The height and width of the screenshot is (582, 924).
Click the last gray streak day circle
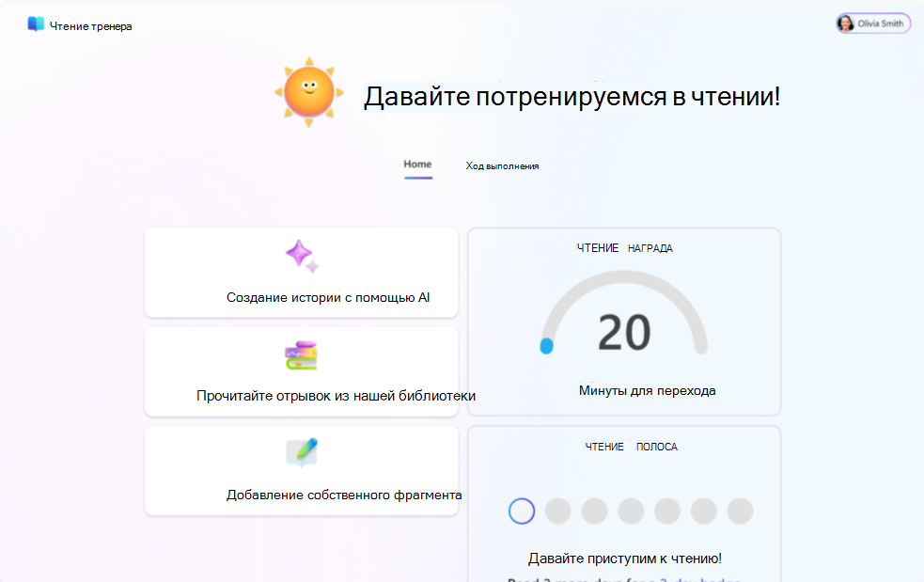coord(740,511)
